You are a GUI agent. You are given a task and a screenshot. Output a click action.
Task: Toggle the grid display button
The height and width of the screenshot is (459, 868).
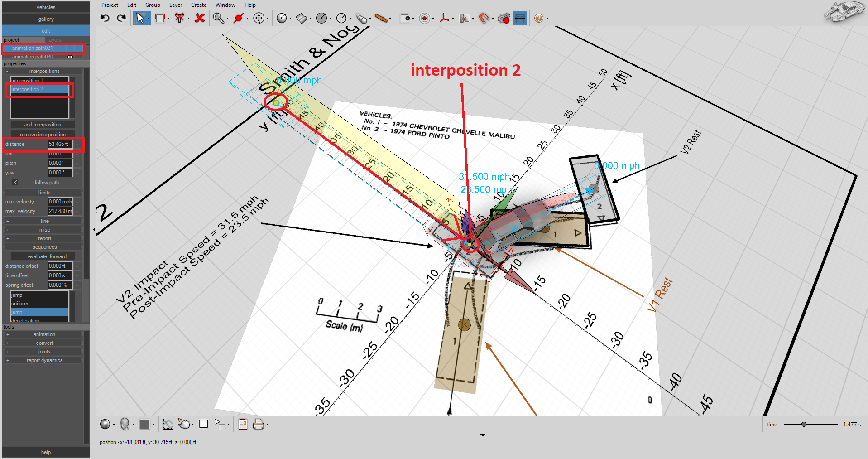coord(520,18)
